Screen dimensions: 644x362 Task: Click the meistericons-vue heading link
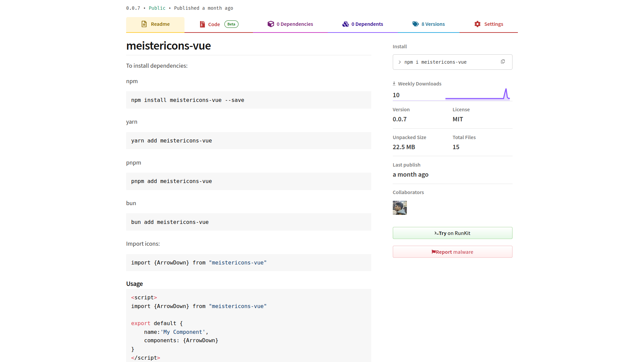tap(168, 46)
